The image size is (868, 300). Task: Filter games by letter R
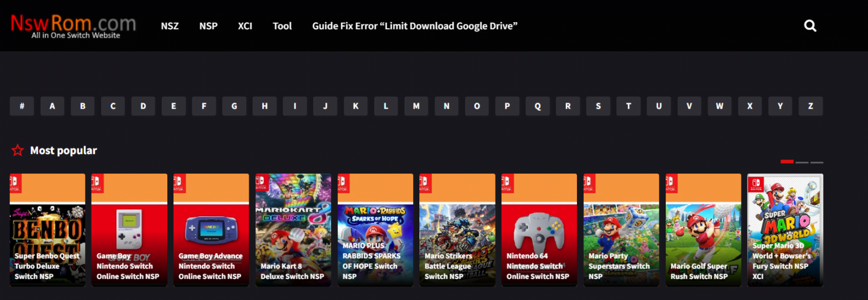point(568,106)
